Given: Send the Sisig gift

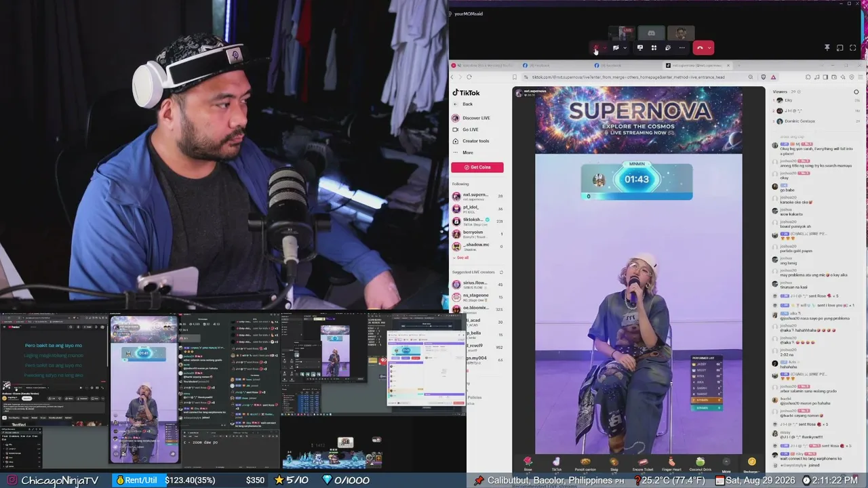Looking at the screenshot, I should (x=614, y=464).
